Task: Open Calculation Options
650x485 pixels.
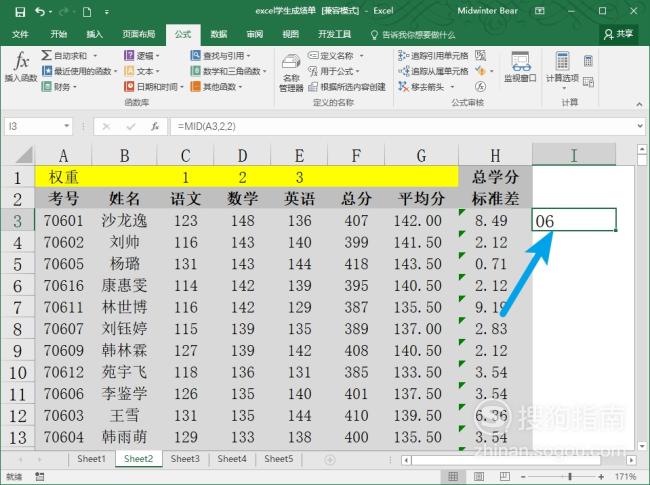Action: coord(562,70)
